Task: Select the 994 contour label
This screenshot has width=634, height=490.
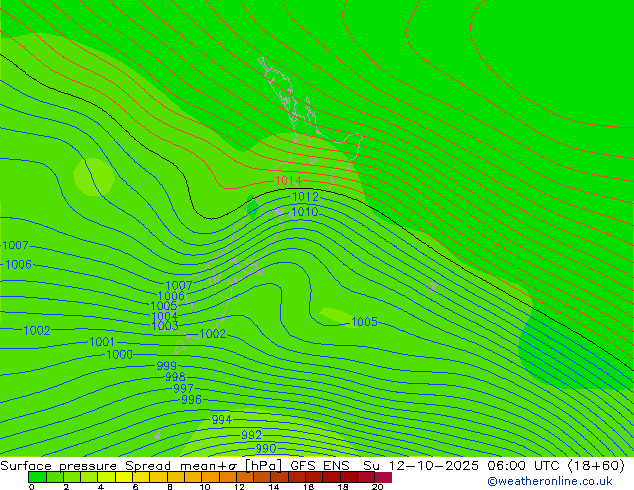Action: 221,420
